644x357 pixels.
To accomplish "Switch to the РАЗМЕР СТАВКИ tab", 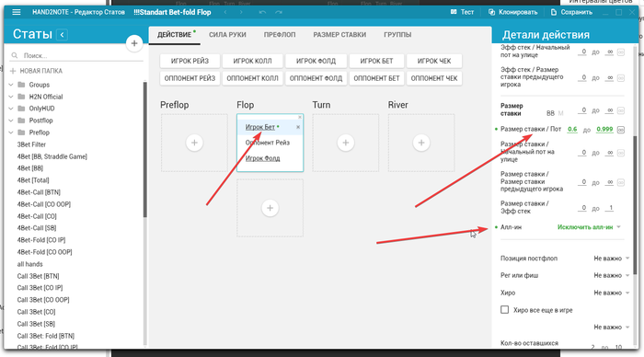I will click(x=339, y=35).
